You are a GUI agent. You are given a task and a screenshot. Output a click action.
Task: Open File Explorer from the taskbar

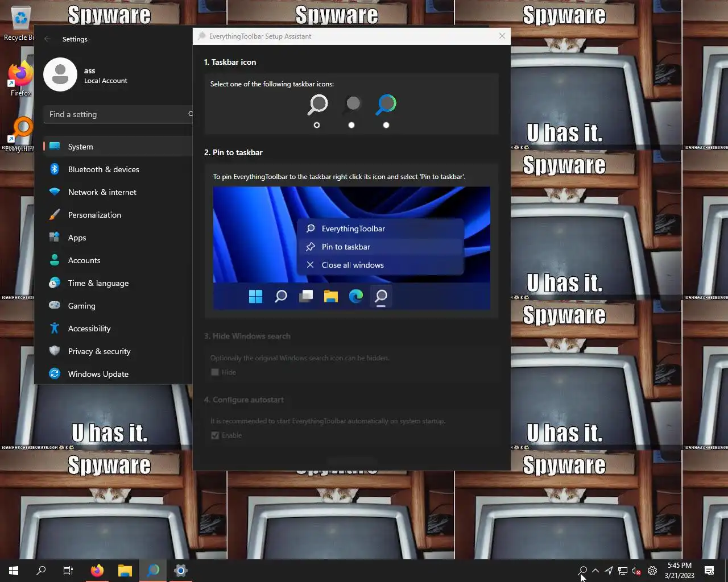[125, 571]
